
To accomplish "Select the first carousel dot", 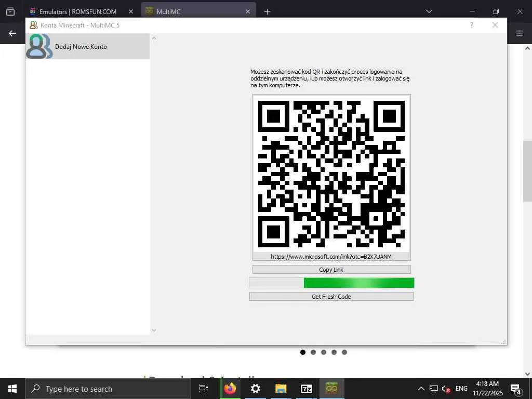I will [303, 352].
